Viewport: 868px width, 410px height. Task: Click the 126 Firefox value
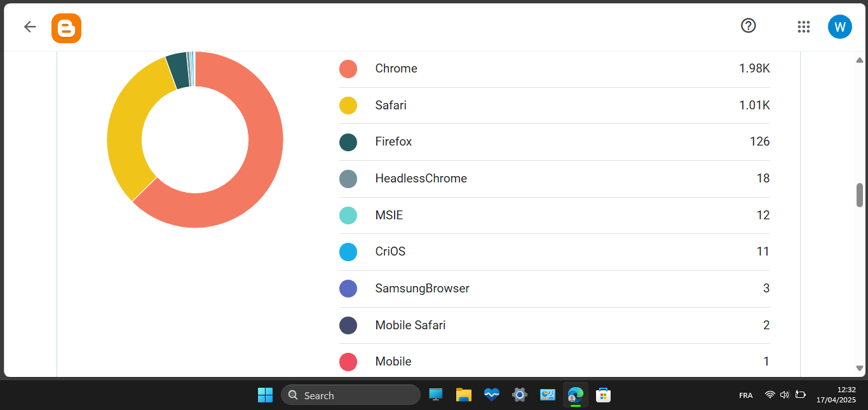point(760,142)
